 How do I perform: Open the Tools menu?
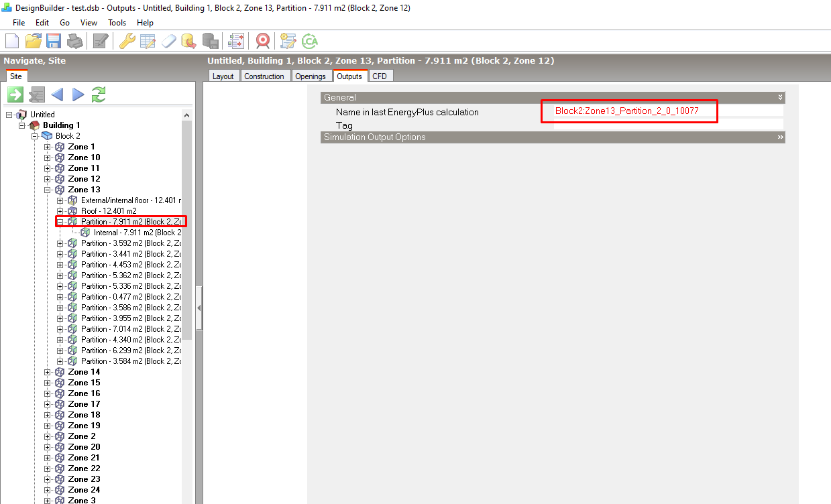(x=117, y=22)
